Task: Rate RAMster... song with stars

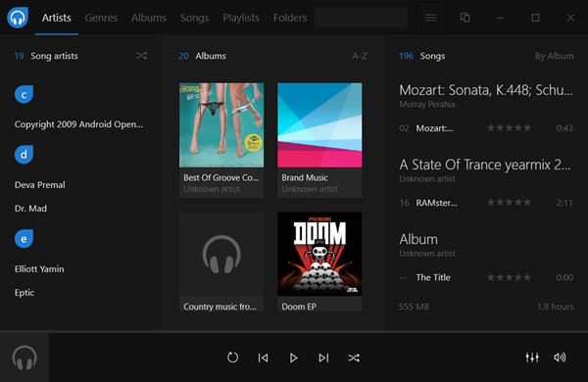Action: (509, 203)
